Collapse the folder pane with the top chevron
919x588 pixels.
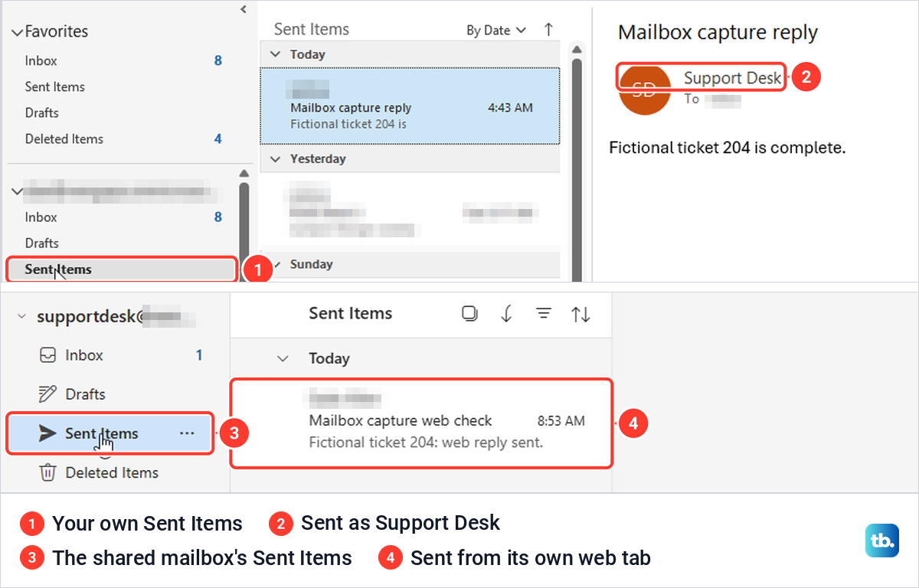tap(244, 9)
